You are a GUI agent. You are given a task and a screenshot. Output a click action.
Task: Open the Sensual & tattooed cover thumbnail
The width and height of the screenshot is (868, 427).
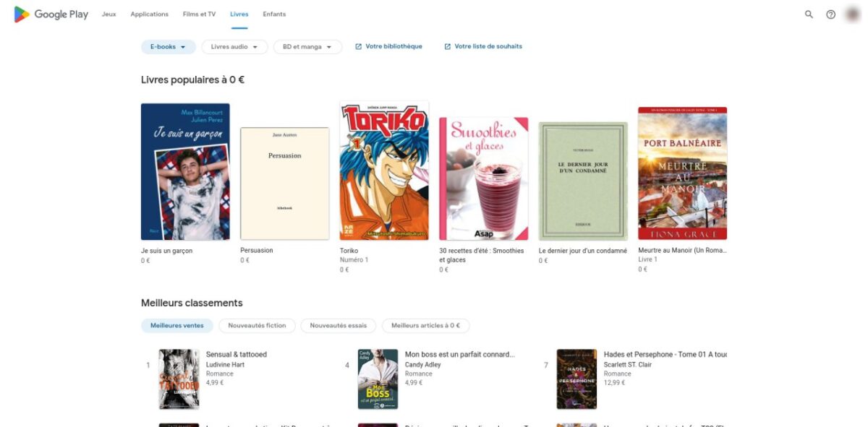coord(179,379)
